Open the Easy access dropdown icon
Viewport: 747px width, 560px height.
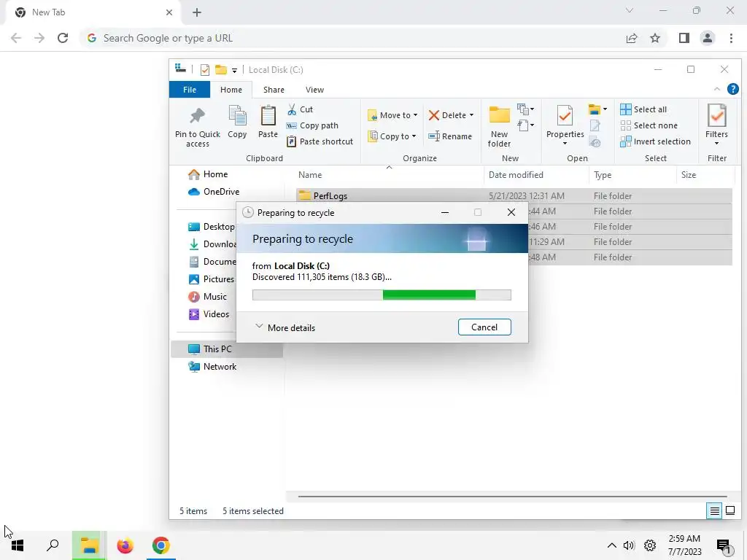tap(525, 125)
